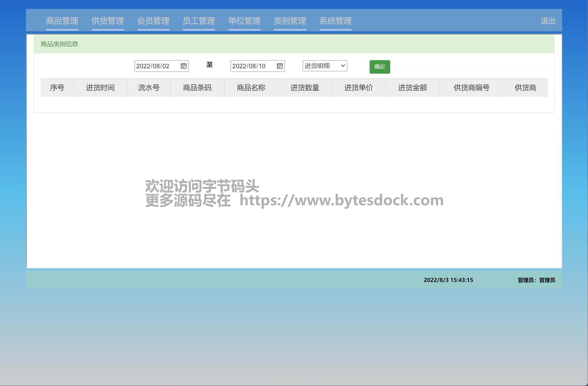Open the end date calendar picker icon
Screen dimensions: 588x386
[x=279, y=66]
